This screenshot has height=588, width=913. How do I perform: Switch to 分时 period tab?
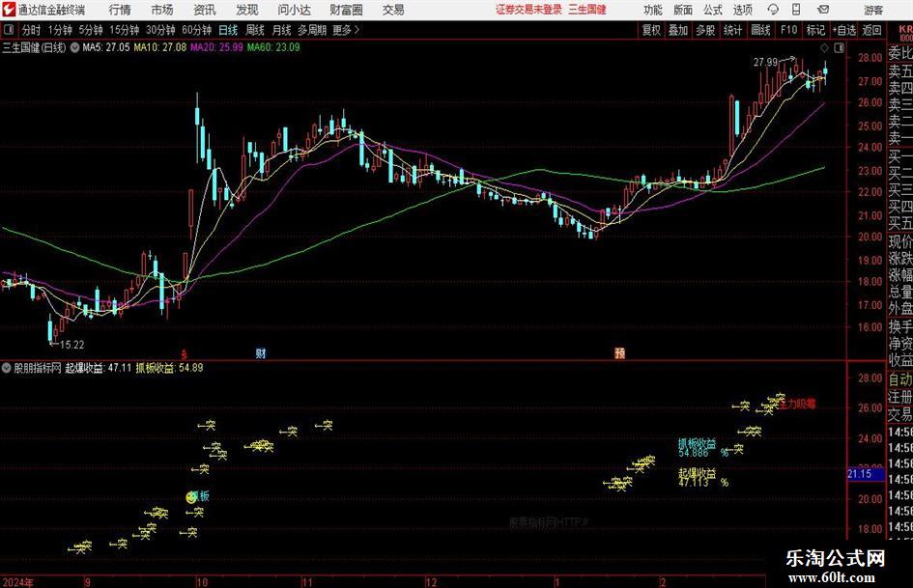(x=32, y=30)
